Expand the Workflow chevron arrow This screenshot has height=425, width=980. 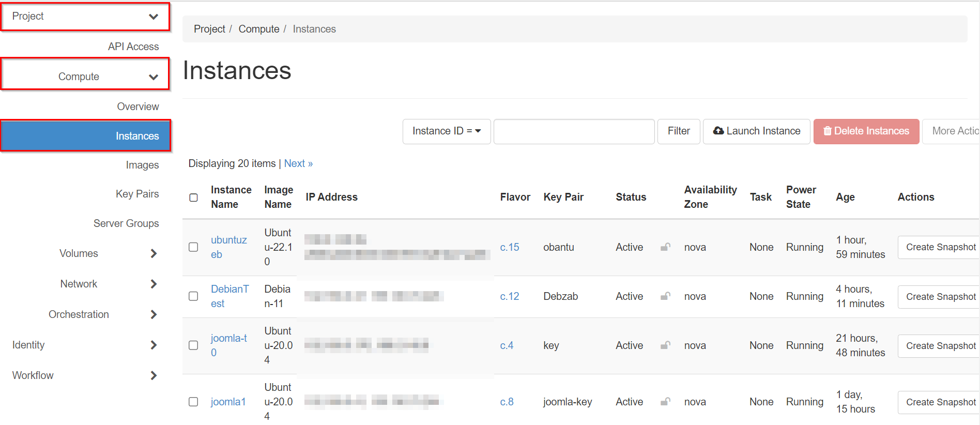pyautogui.click(x=154, y=375)
